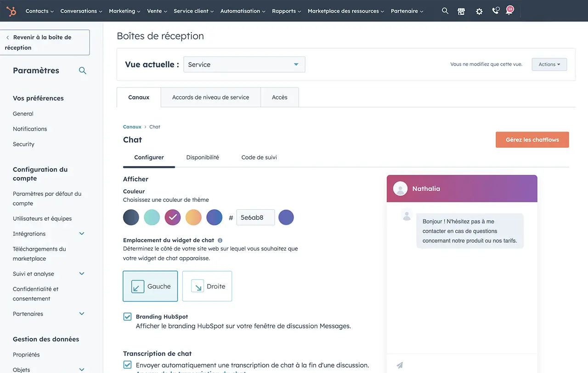Uncheck the Branding HubSpot checkbox

click(127, 317)
